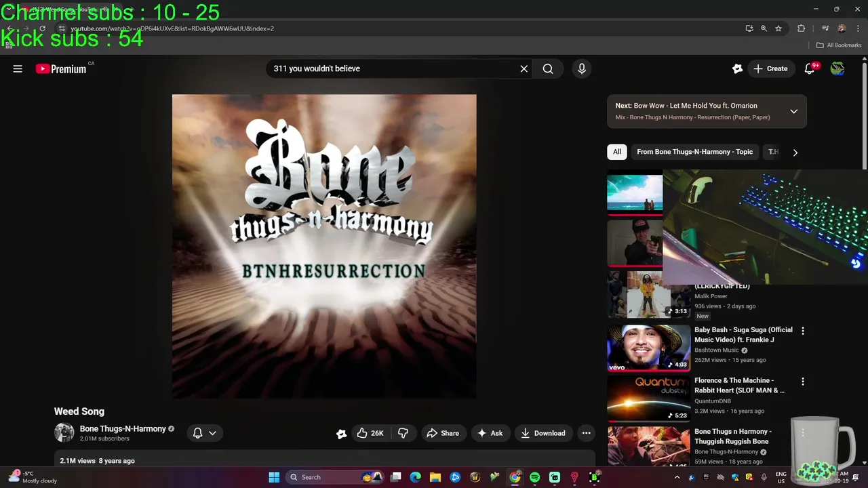Open options for Florence & The Machine video
The height and width of the screenshot is (488, 868).
[x=803, y=382]
